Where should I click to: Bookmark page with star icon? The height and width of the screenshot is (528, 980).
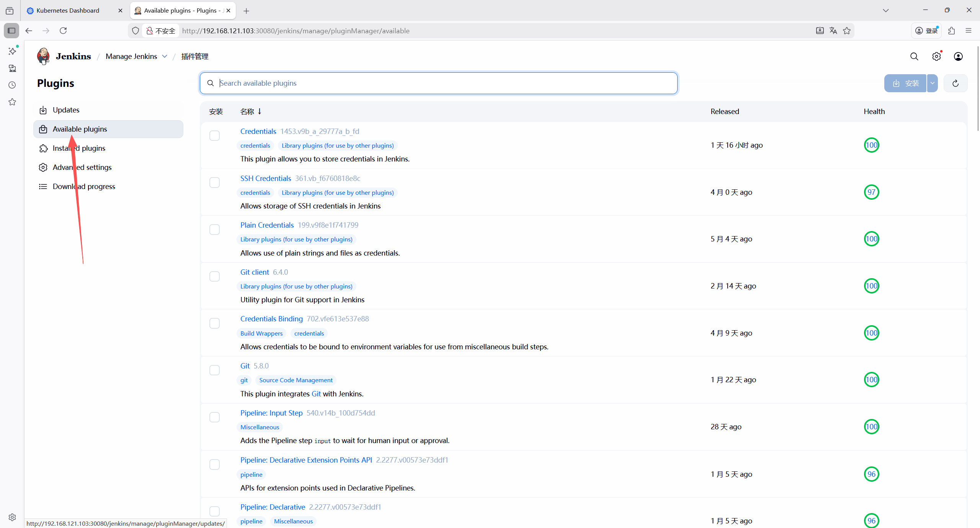click(x=847, y=31)
